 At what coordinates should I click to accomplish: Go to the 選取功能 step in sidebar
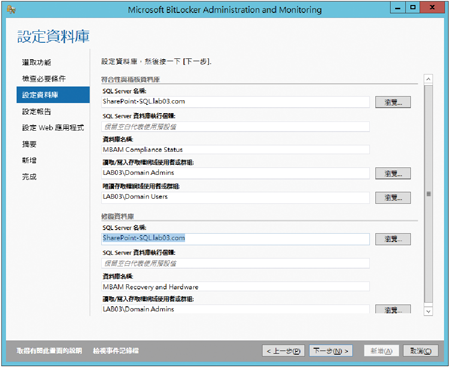click(36, 62)
